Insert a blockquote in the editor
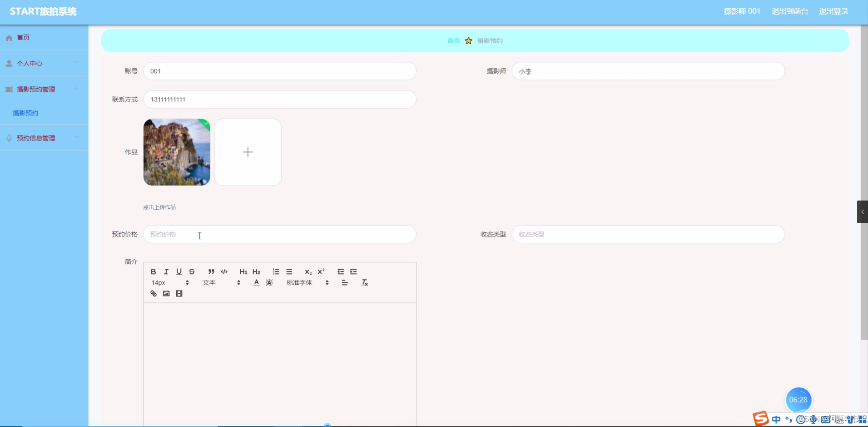This screenshot has width=868, height=427. (x=211, y=271)
